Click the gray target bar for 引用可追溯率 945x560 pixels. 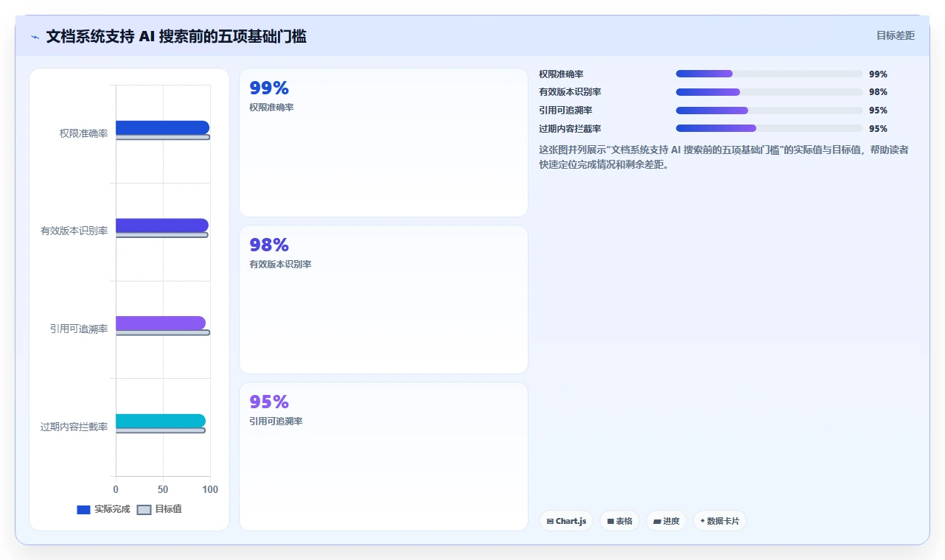163,332
